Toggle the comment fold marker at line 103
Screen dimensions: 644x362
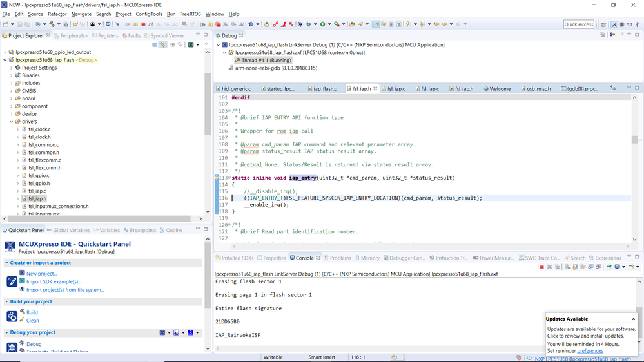[x=229, y=111]
